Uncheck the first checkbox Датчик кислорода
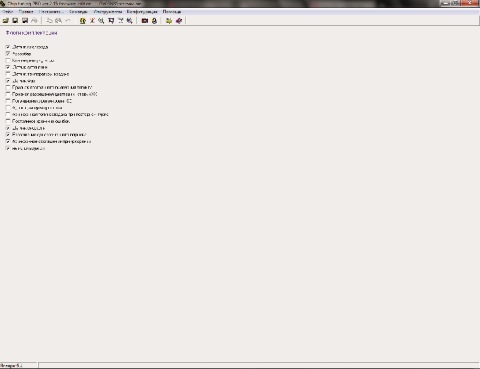Viewport: 480px width, 369px height. [8, 47]
